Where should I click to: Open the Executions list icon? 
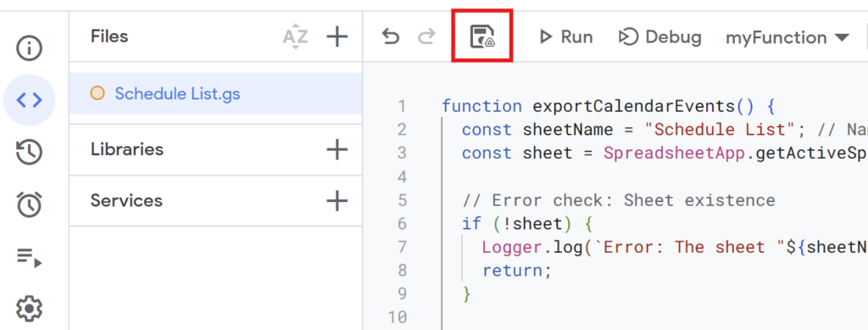30,256
